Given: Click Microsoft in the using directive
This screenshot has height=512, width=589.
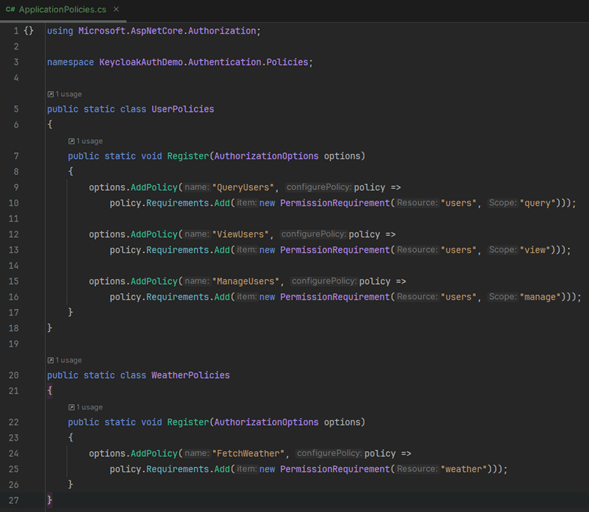Looking at the screenshot, I should [x=101, y=31].
